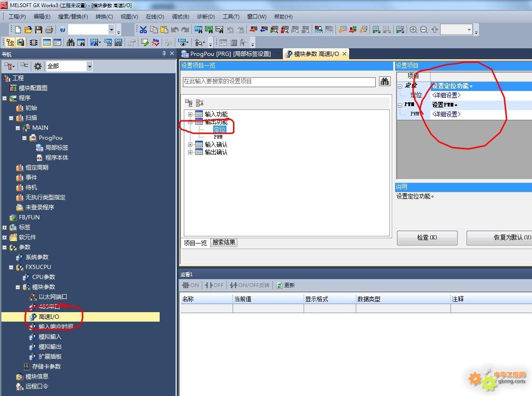Expand the 标签 tree node
Viewport: 532px width, 396px height.
point(4,228)
